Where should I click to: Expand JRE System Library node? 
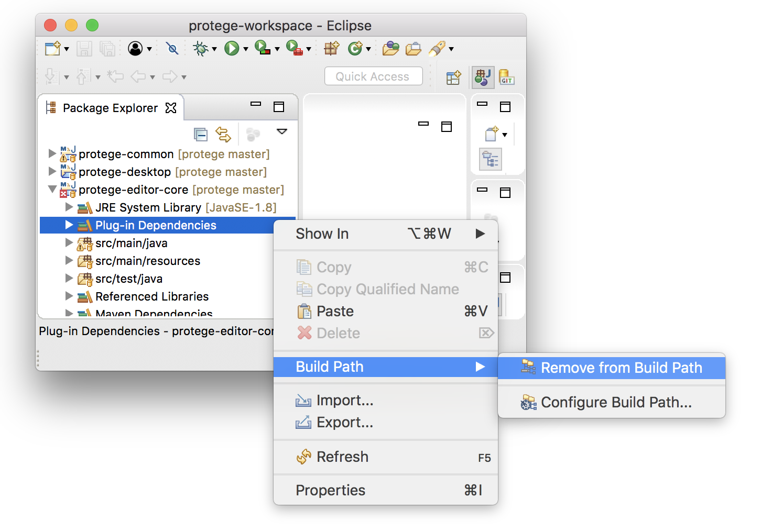(x=69, y=207)
